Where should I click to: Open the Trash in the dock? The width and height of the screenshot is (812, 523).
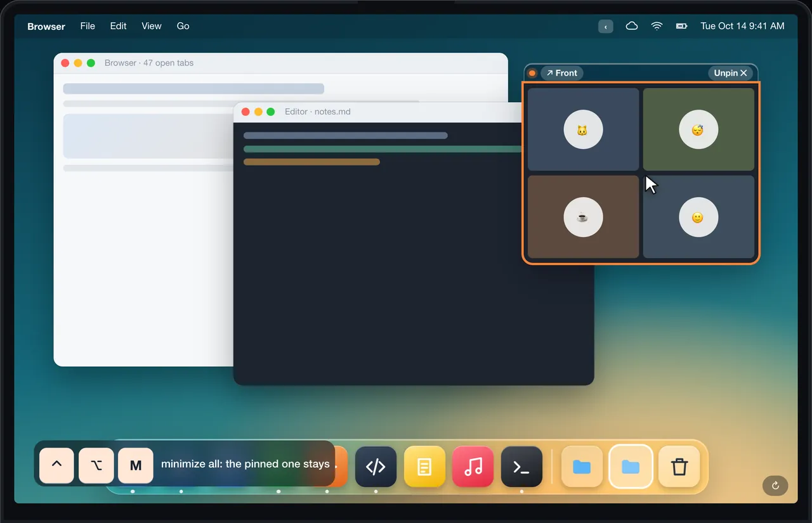pos(679,467)
